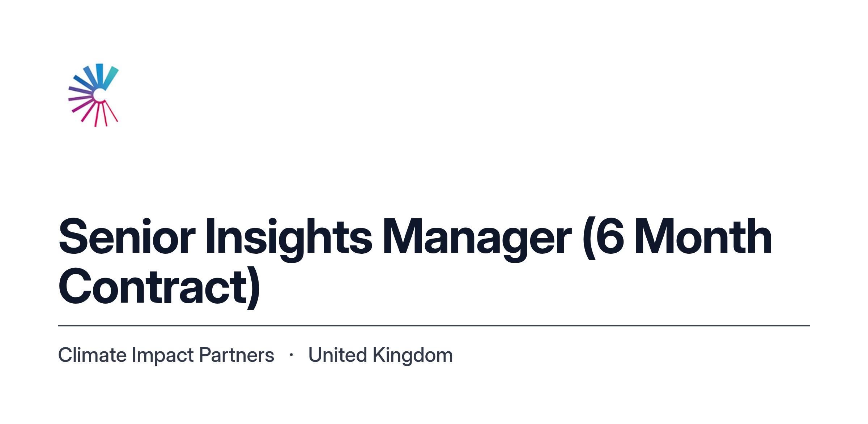
Task: Click the horizontal divider line below the title
Action: (434, 326)
